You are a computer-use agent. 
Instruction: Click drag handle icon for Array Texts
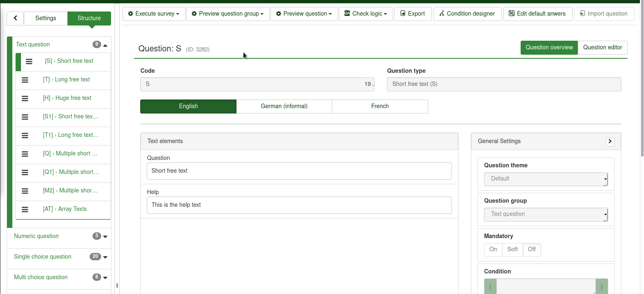[x=25, y=209]
